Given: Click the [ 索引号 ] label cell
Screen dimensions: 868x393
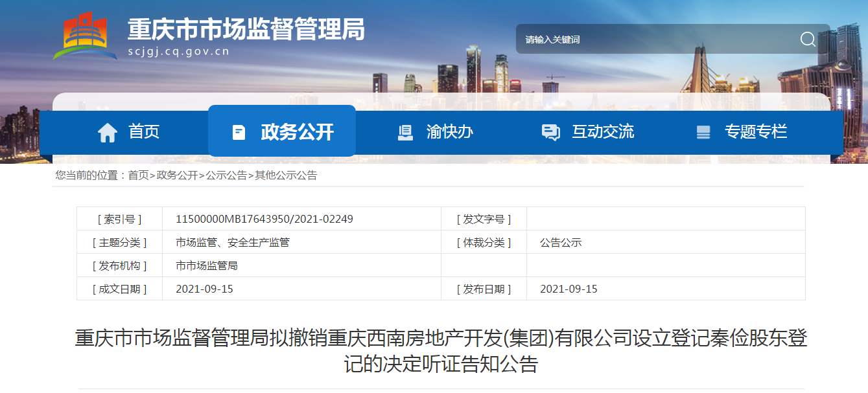Looking at the screenshot, I should pos(120,219).
